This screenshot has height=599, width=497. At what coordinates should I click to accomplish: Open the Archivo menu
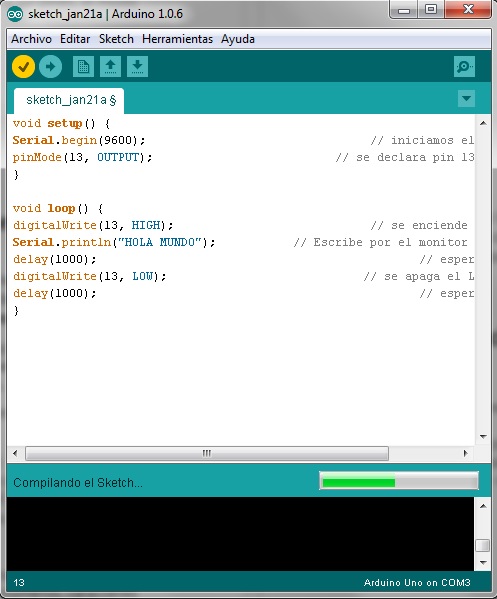click(x=31, y=39)
